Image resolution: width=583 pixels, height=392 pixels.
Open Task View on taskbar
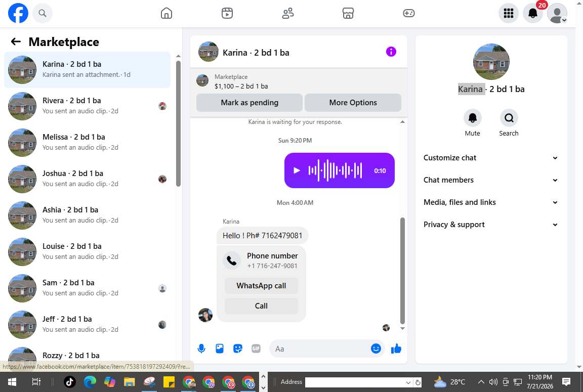click(36, 382)
